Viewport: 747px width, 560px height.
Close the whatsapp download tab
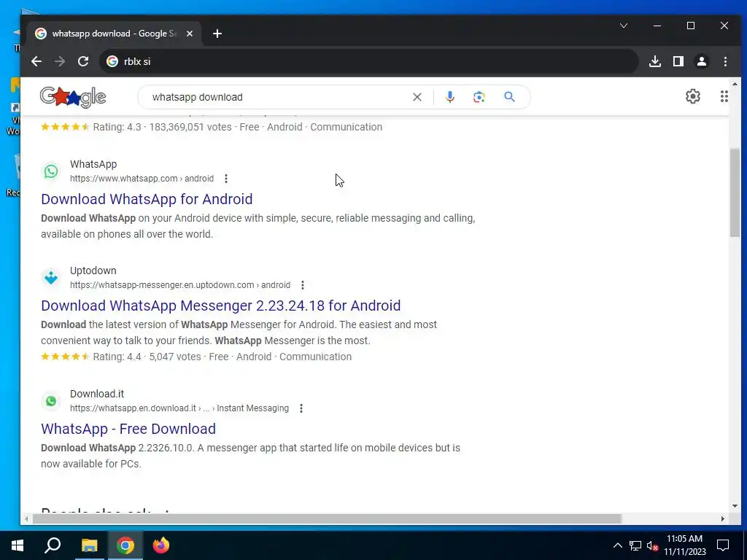pyautogui.click(x=190, y=34)
